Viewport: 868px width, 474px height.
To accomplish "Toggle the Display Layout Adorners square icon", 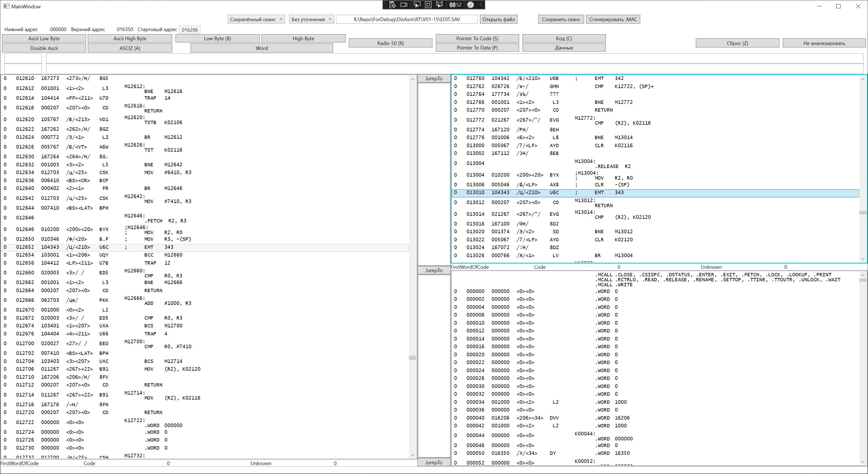I will 428,5.
